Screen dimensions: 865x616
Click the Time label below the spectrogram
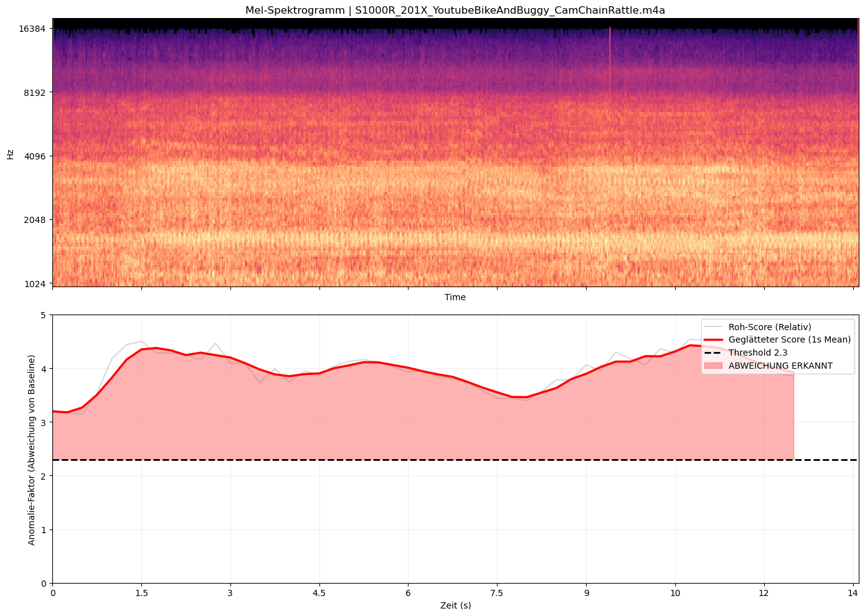pos(455,298)
